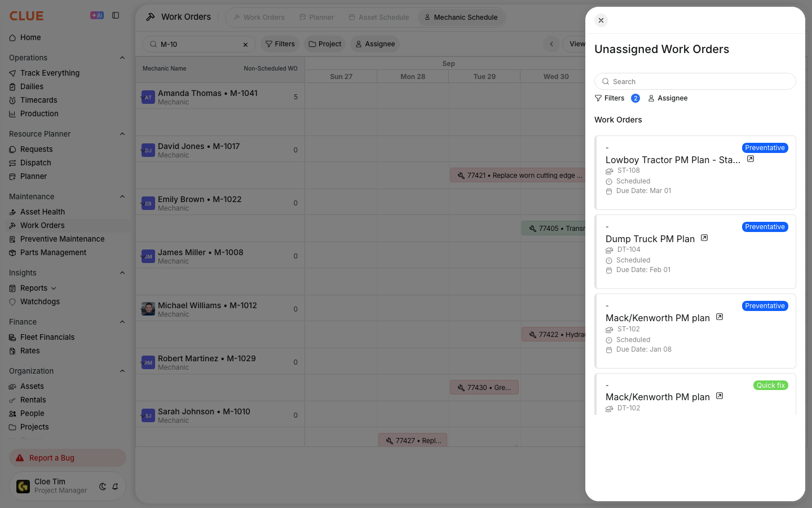The image size is (812, 508).
Task: Open Asset Health page
Action: [x=42, y=212]
